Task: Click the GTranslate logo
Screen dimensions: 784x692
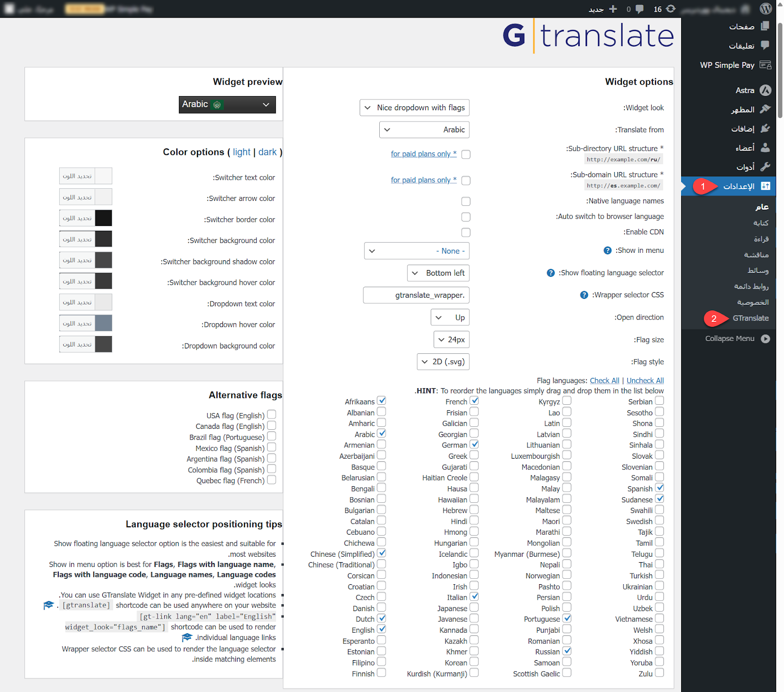Action: coord(588,36)
